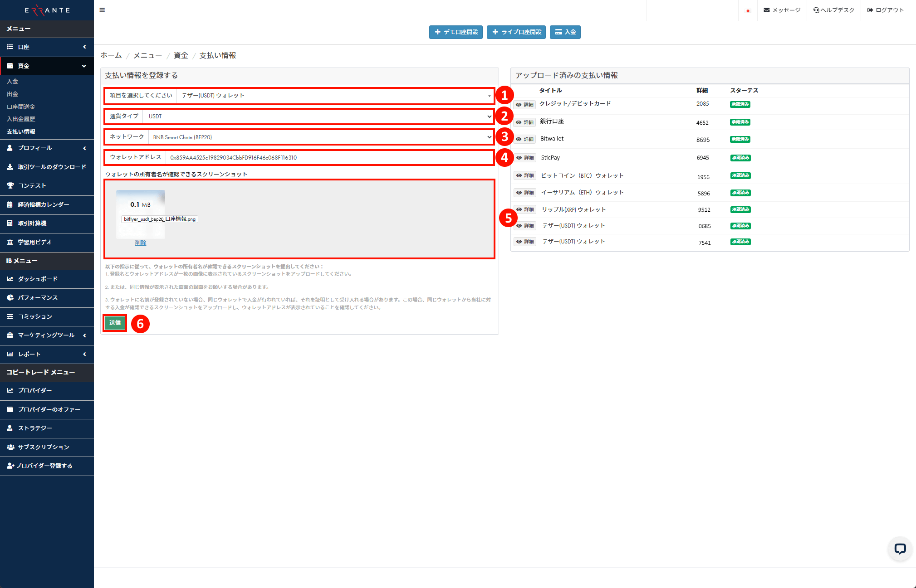Click the 削除 link under the thumbnail
Image resolution: width=916 pixels, height=588 pixels.
click(x=141, y=243)
